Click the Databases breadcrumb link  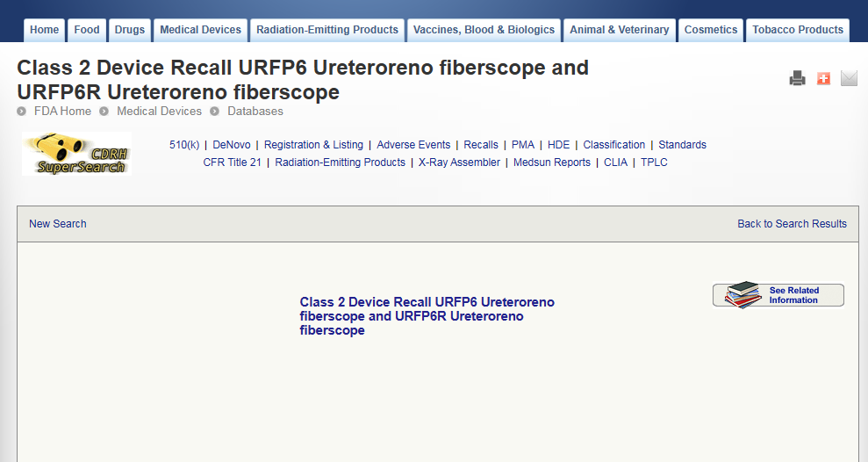click(x=255, y=112)
